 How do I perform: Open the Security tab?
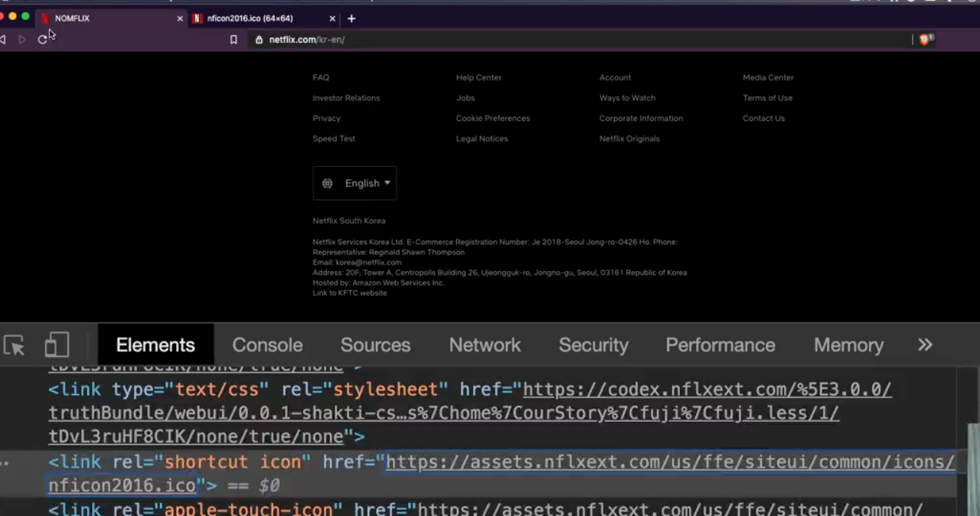[x=593, y=345]
